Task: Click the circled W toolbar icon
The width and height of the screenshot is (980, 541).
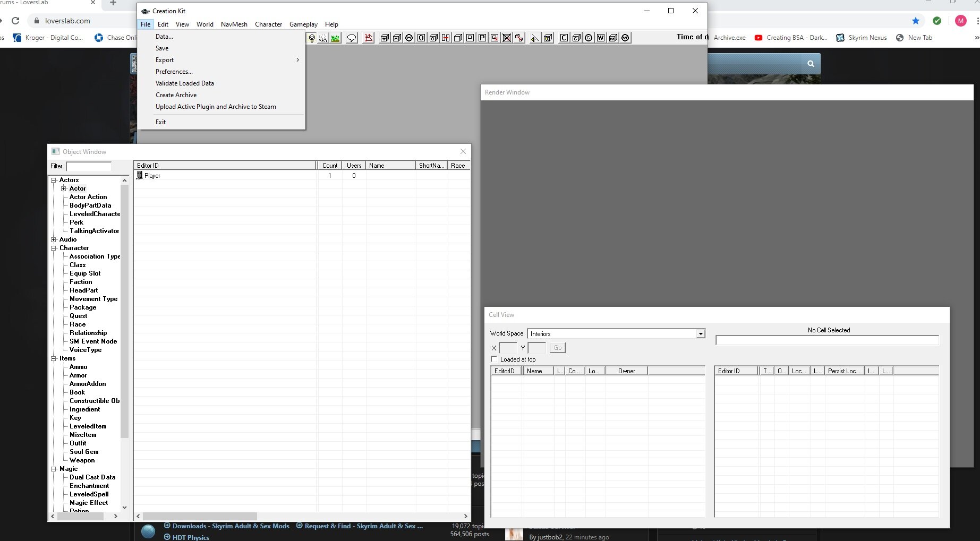Action: click(x=625, y=38)
